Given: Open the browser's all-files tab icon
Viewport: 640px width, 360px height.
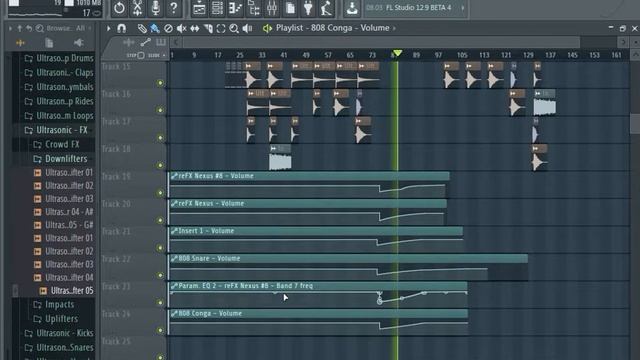Looking at the screenshot, I should pyautogui.click(x=20, y=43).
